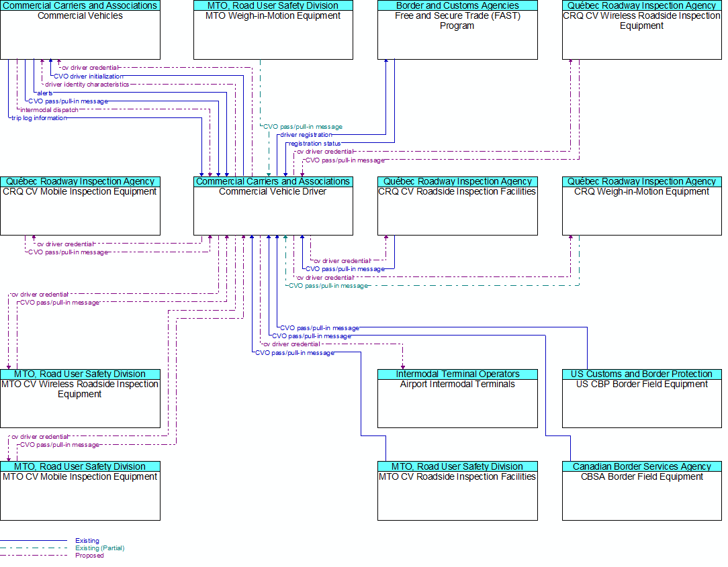Click the CBSA Border Field Equipment box
Image resolution: width=728 pixels, height=567 pixels.
point(641,491)
